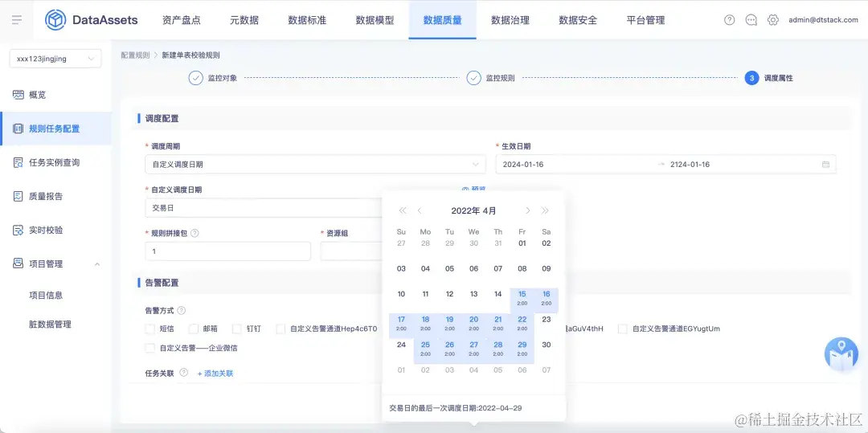868x433 pixels.
Task: Open the 数据治理 top menu
Action: [510, 20]
